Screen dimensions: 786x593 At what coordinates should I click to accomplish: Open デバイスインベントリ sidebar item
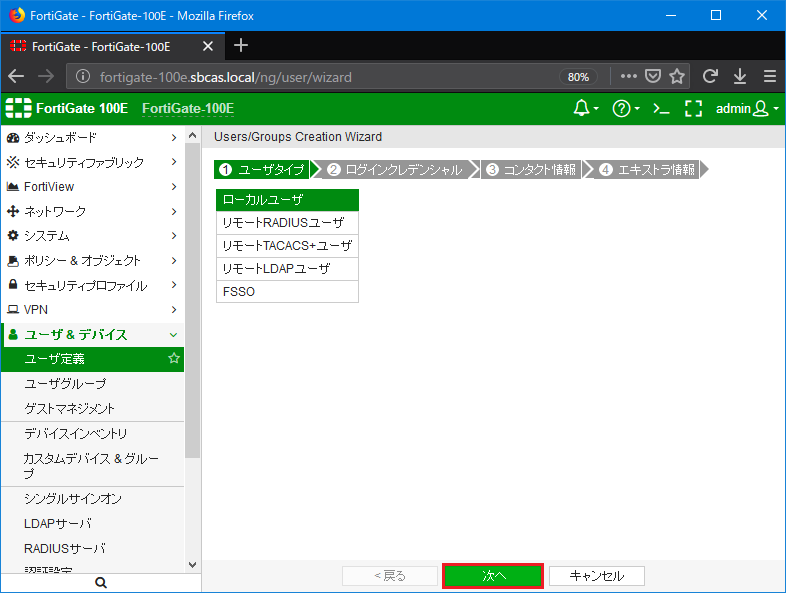pyautogui.click(x=92, y=434)
